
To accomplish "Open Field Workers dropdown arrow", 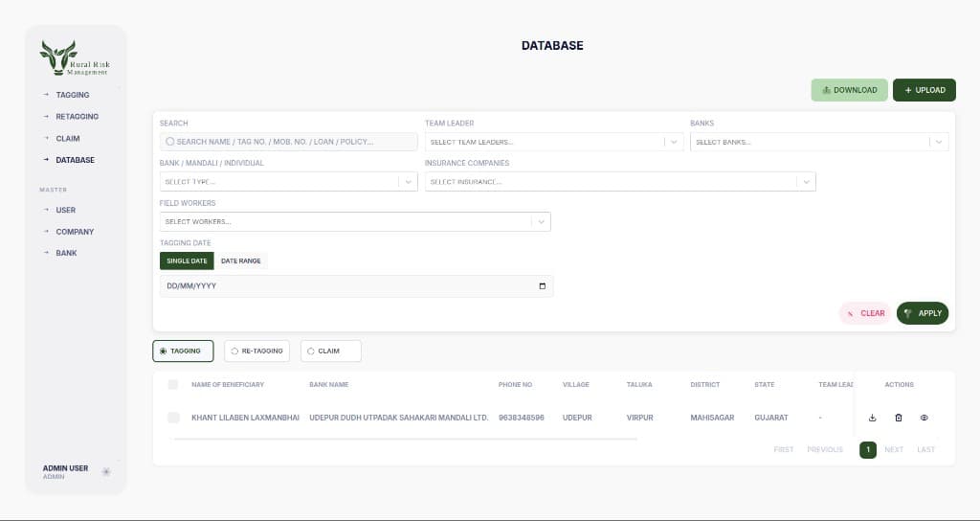I will pyautogui.click(x=542, y=222).
